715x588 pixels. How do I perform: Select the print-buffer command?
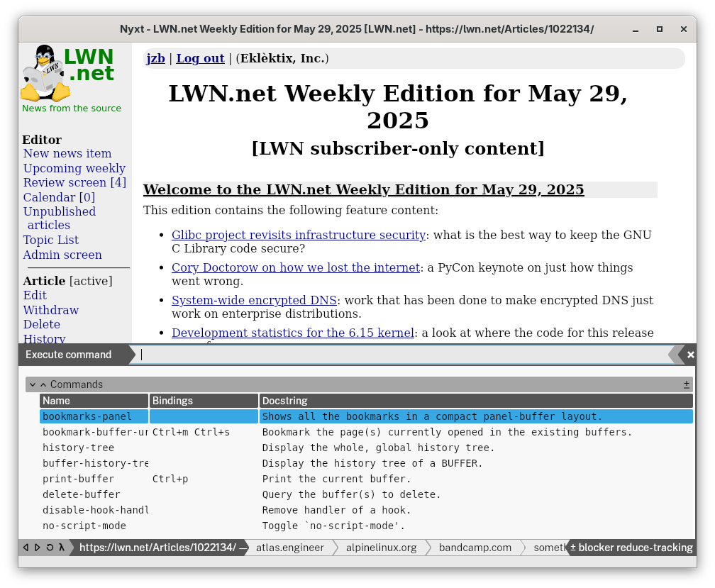(78, 479)
